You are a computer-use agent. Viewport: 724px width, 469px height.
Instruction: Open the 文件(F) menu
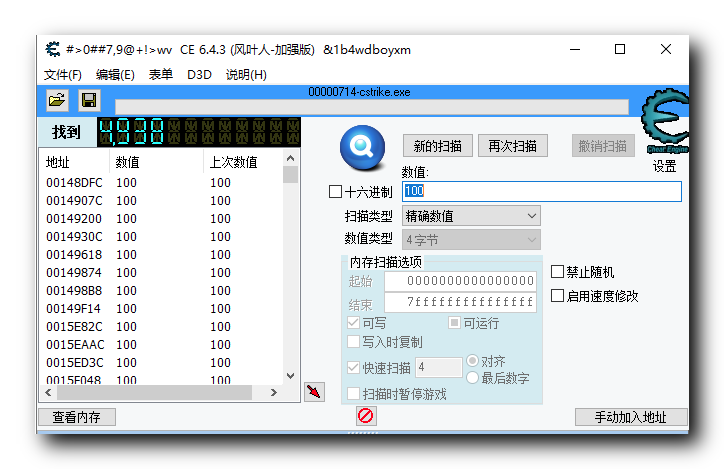click(63, 75)
